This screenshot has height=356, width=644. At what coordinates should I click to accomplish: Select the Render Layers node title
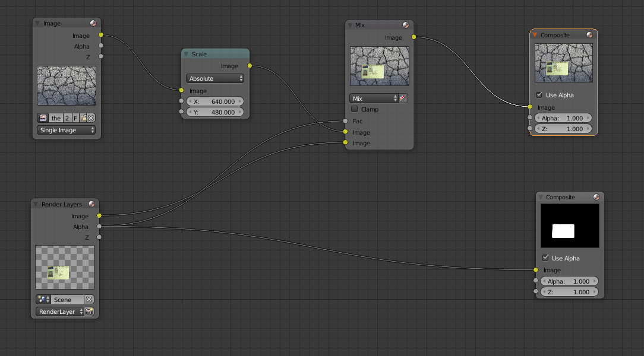coord(62,204)
